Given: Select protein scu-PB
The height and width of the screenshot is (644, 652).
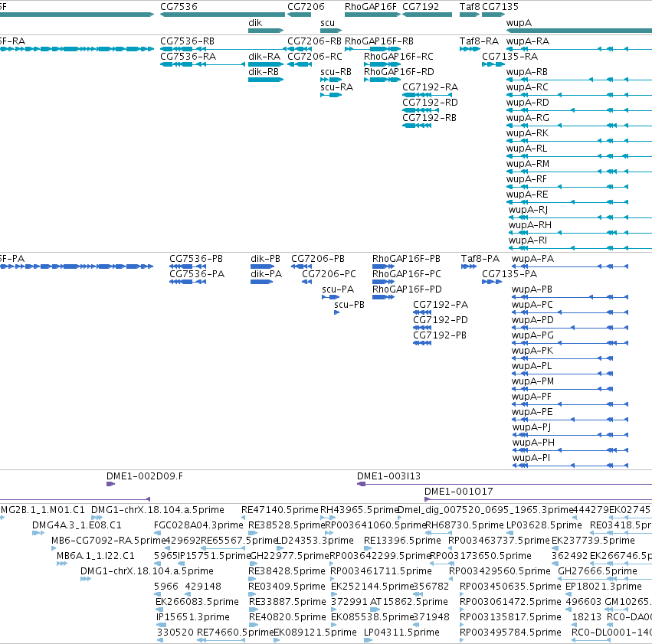Looking at the screenshot, I should coord(337,312).
